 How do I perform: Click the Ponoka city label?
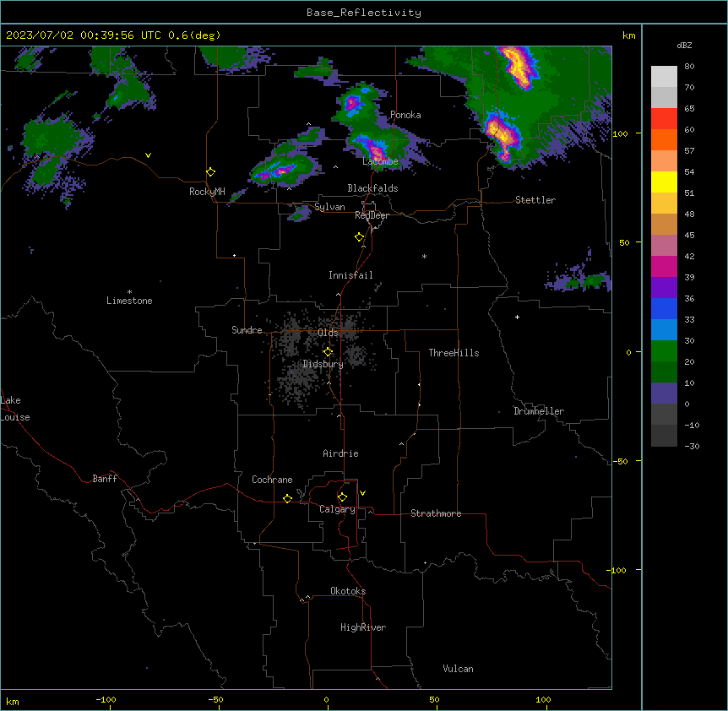[405, 115]
